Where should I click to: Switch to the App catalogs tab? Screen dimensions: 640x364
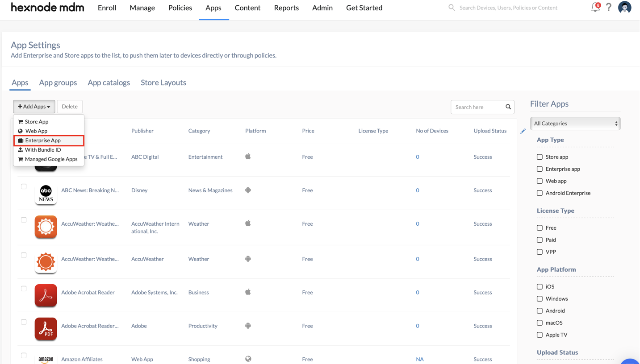[x=109, y=83]
